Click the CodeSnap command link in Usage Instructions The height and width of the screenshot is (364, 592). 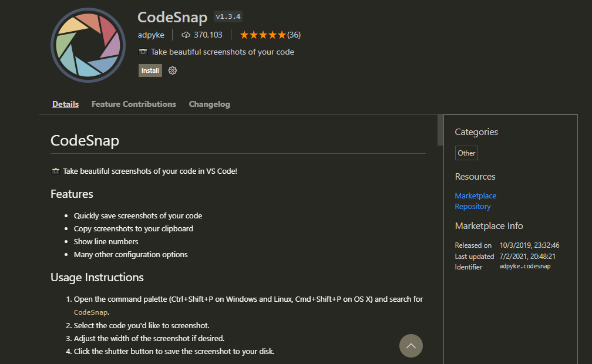[x=90, y=312]
